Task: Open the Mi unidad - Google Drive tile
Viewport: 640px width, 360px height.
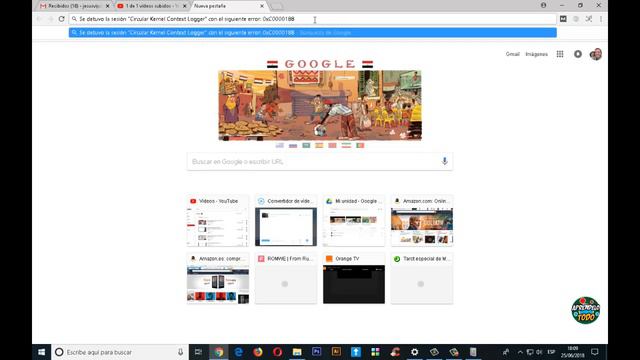Action: coord(354,220)
